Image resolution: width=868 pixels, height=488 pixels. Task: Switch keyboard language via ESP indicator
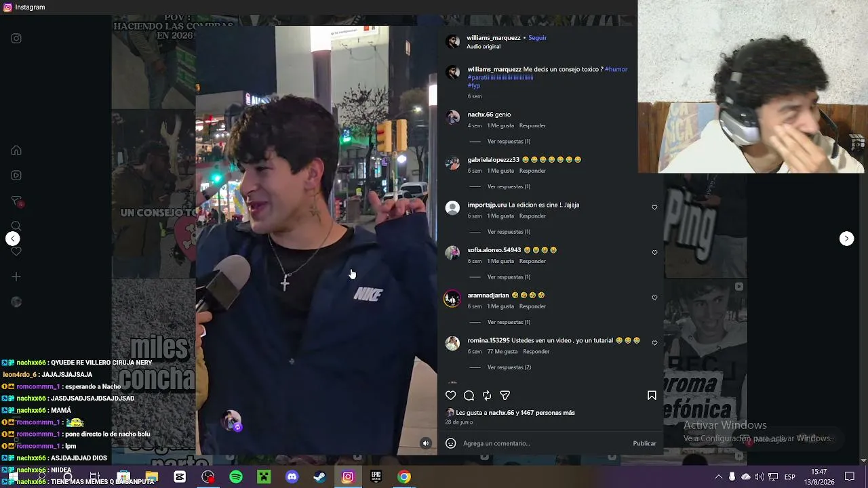point(790,477)
